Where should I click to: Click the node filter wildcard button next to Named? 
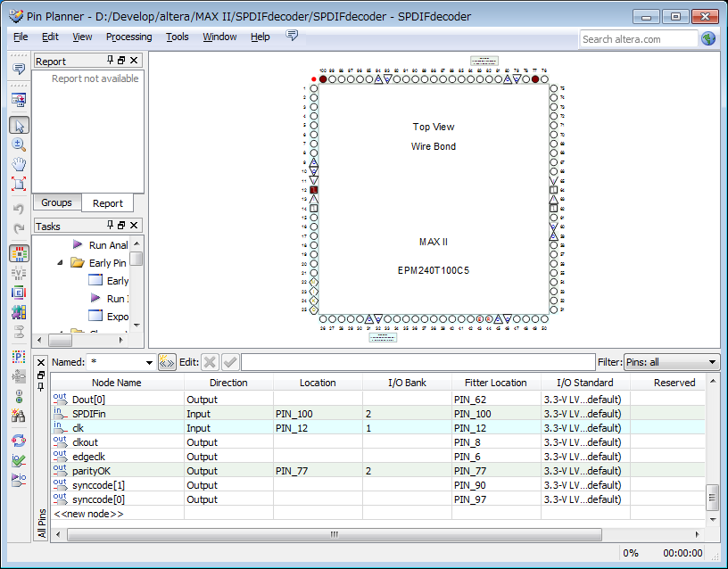pyautogui.click(x=167, y=362)
